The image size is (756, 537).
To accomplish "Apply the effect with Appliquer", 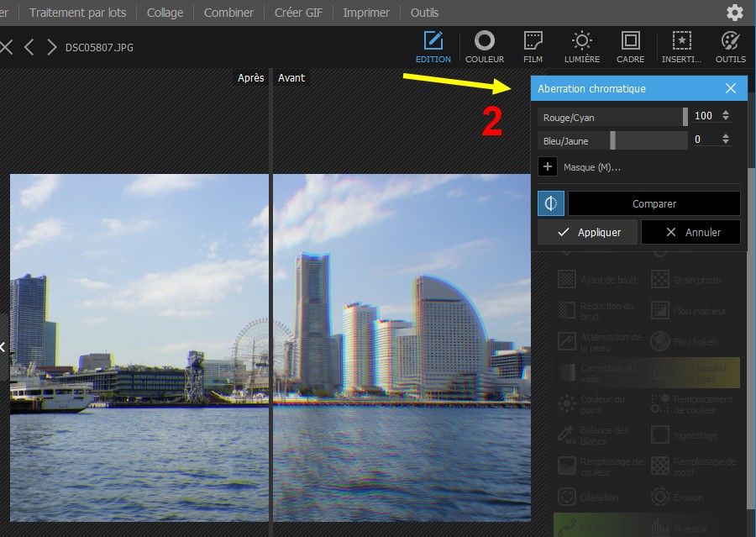I will coord(587,232).
